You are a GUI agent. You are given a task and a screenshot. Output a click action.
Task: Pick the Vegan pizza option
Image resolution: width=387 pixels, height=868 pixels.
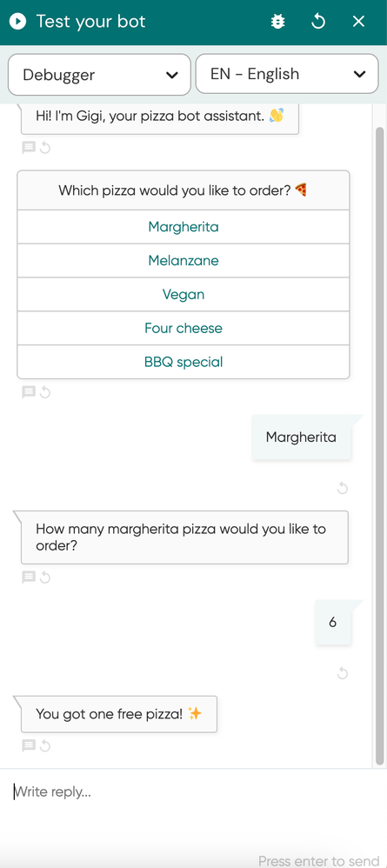coord(183,295)
